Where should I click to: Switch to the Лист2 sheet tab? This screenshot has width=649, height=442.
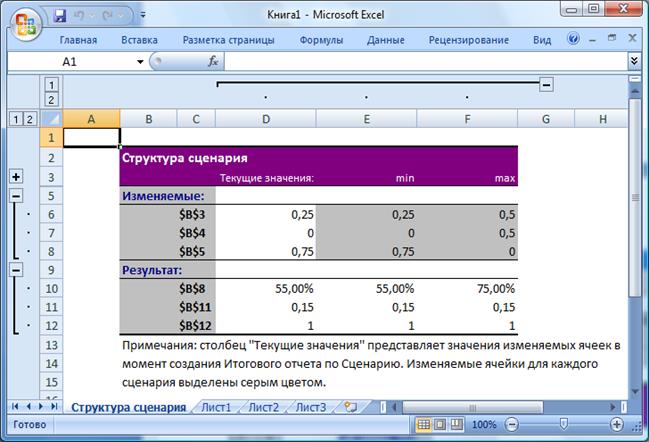click(x=263, y=407)
